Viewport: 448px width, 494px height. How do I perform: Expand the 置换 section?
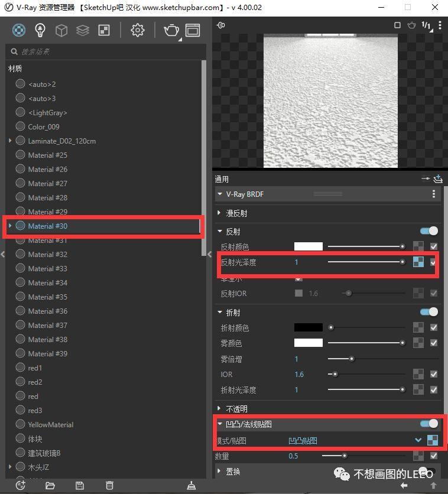pyautogui.click(x=219, y=471)
